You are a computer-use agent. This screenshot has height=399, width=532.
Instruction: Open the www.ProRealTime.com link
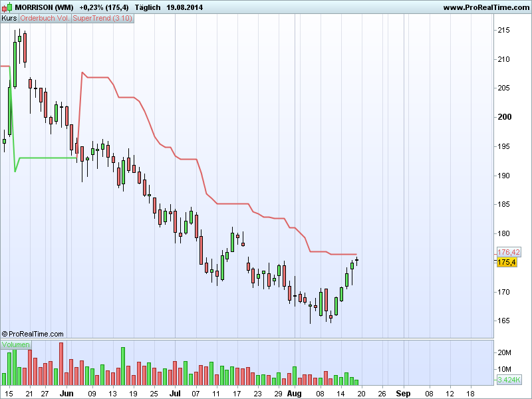pos(486,7)
